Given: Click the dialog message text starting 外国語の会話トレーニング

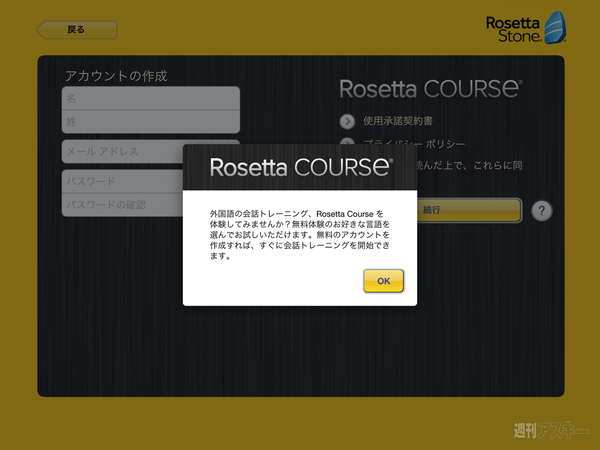Looking at the screenshot, I should click(300, 235).
